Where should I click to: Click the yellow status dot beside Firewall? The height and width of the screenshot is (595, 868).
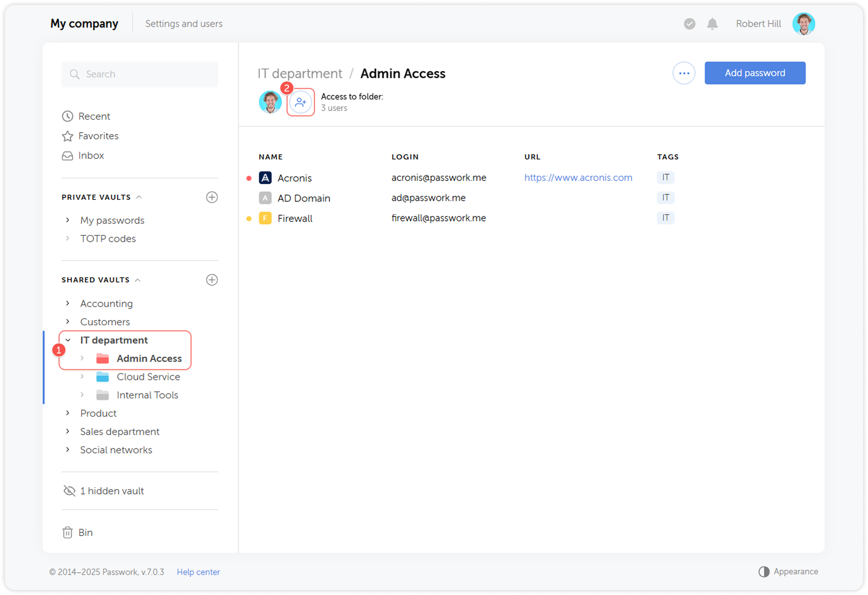[249, 219]
